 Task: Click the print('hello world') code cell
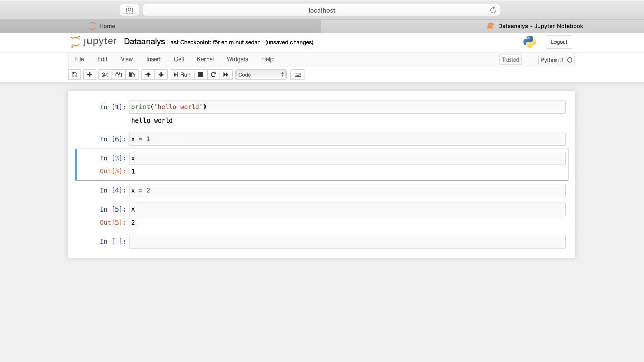347,107
